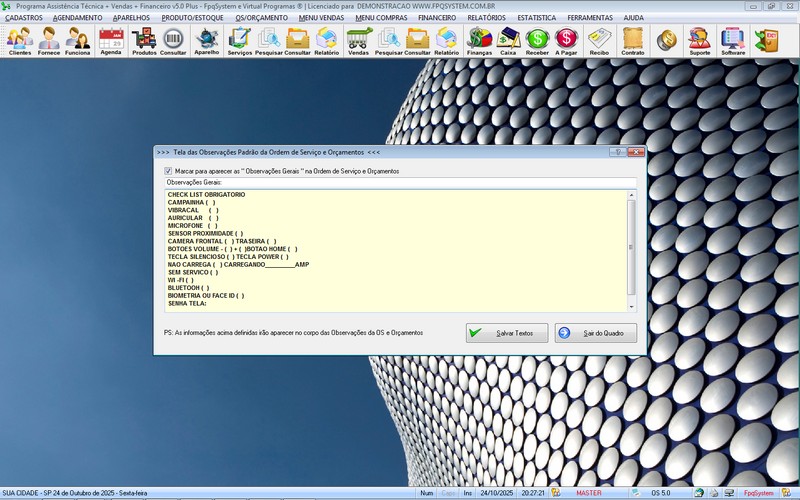The height and width of the screenshot is (500, 800).
Task: Open the OS/ORÇAMENTO menu
Action: click(262, 18)
